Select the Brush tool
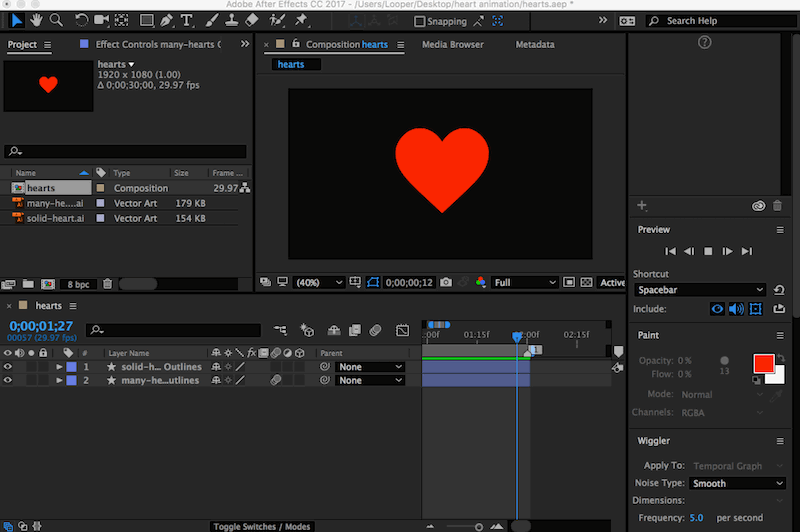This screenshot has height=532, width=800. [x=212, y=20]
